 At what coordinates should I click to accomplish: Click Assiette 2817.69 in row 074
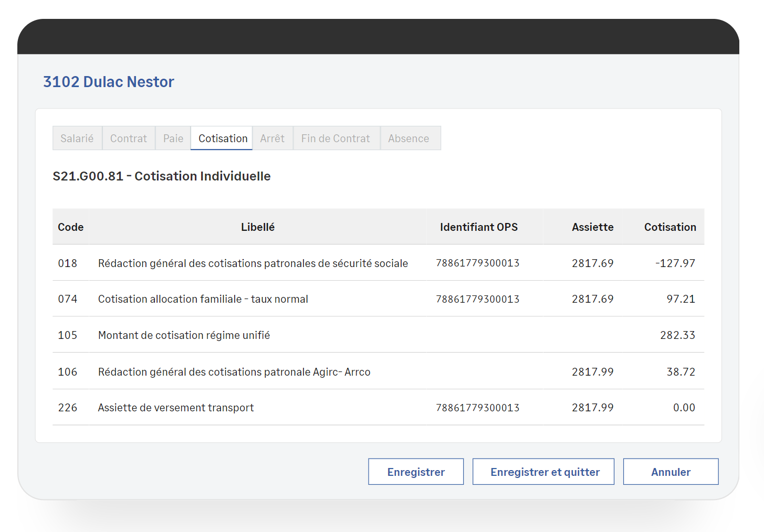point(593,299)
